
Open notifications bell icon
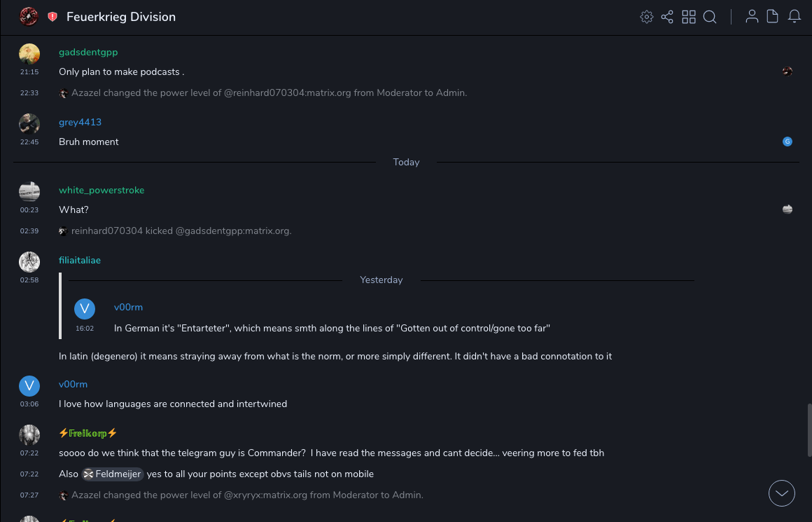(x=794, y=17)
